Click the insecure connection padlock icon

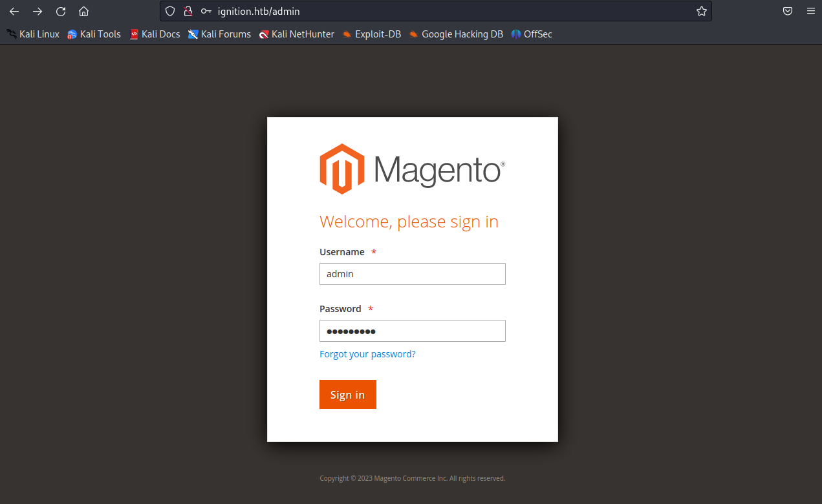tap(188, 11)
